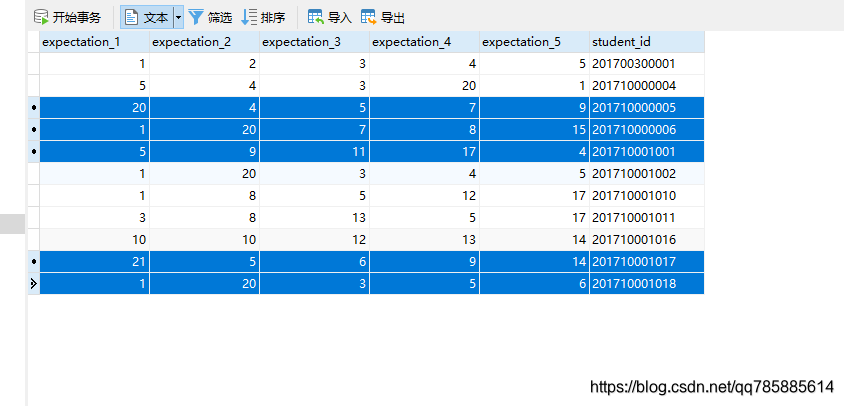844x406 pixels.
Task: Click the 导入 label text
Action: 340,18
